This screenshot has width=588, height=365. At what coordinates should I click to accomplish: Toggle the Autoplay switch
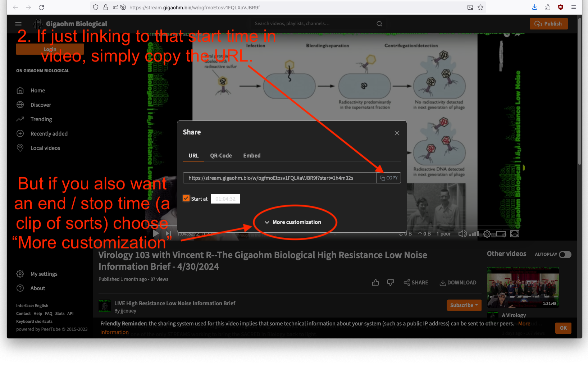[565, 255]
